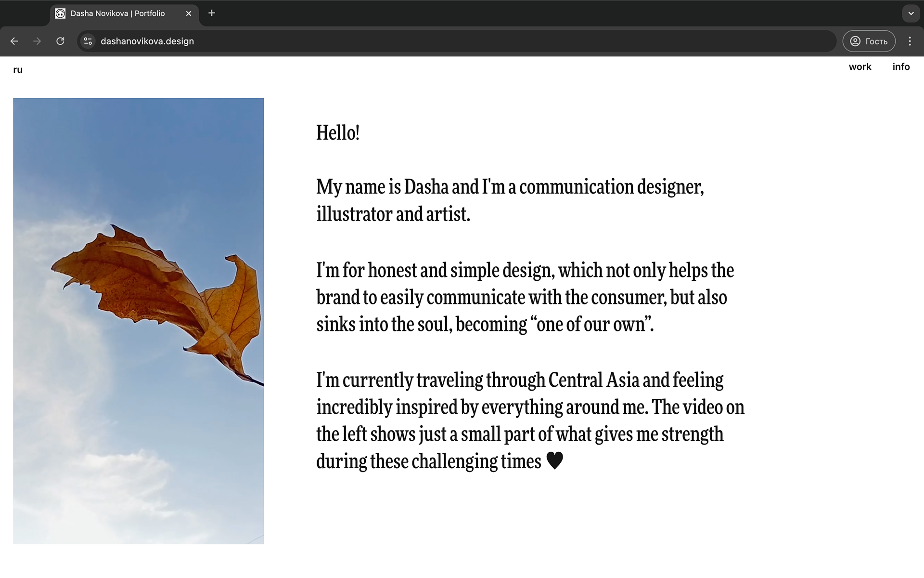Viewport: 924px width, 578px height.
Task: Click the black heart symbol
Action: [x=555, y=460]
